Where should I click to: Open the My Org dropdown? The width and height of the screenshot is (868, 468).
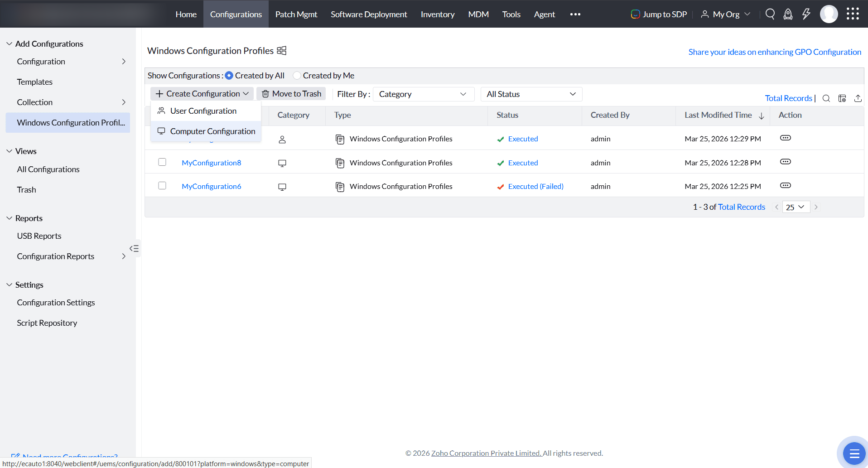point(726,14)
